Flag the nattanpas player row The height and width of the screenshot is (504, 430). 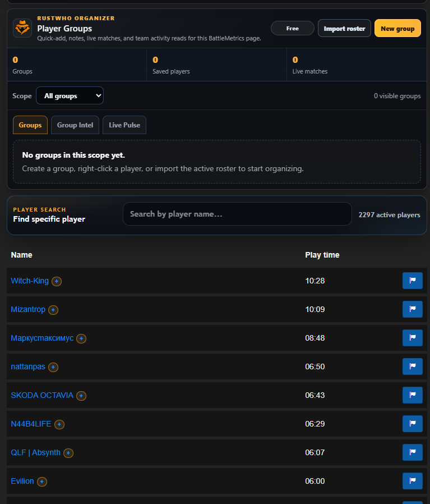[x=412, y=366]
